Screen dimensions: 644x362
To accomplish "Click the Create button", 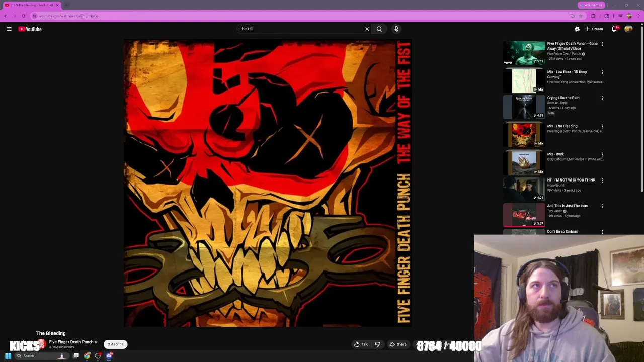I will click(x=594, y=29).
